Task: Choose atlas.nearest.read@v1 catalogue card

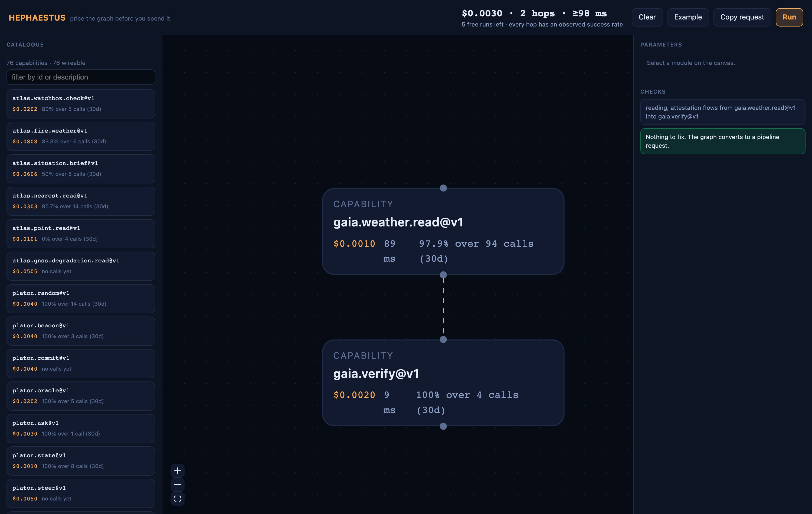Action: pyautogui.click(x=81, y=201)
